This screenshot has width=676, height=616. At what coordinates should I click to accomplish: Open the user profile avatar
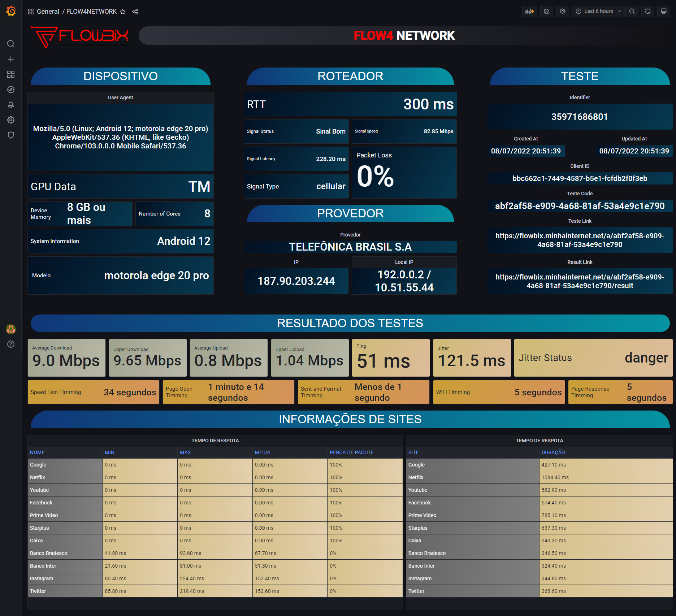click(11, 329)
